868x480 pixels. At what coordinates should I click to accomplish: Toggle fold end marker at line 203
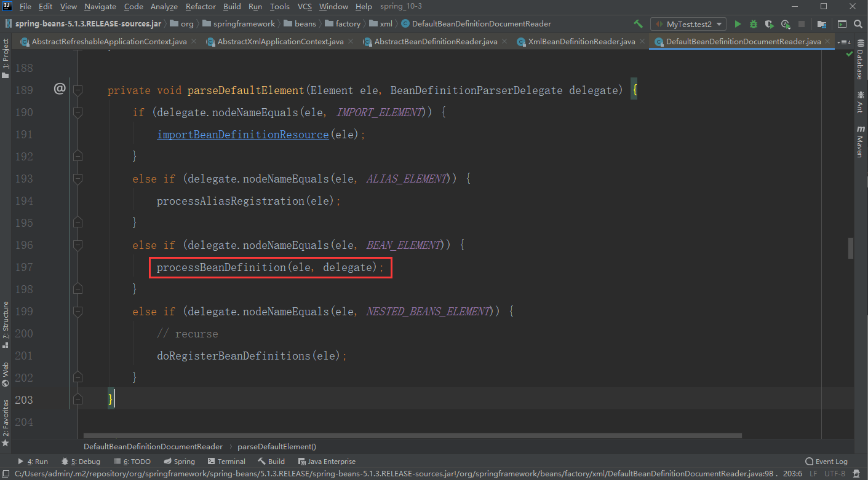tap(78, 400)
